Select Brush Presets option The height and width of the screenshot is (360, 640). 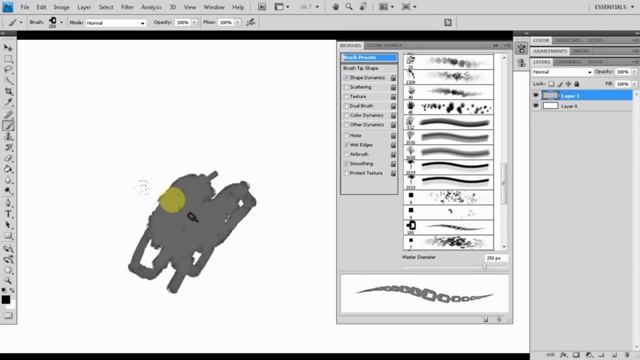point(369,58)
